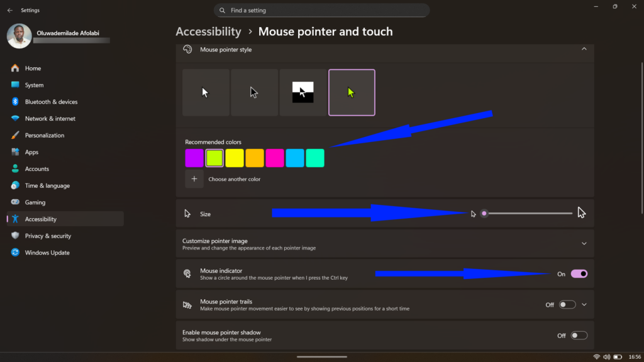This screenshot has height=362, width=644.
Task: Expand the Customize pointer image section
Action: pos(584,243)
